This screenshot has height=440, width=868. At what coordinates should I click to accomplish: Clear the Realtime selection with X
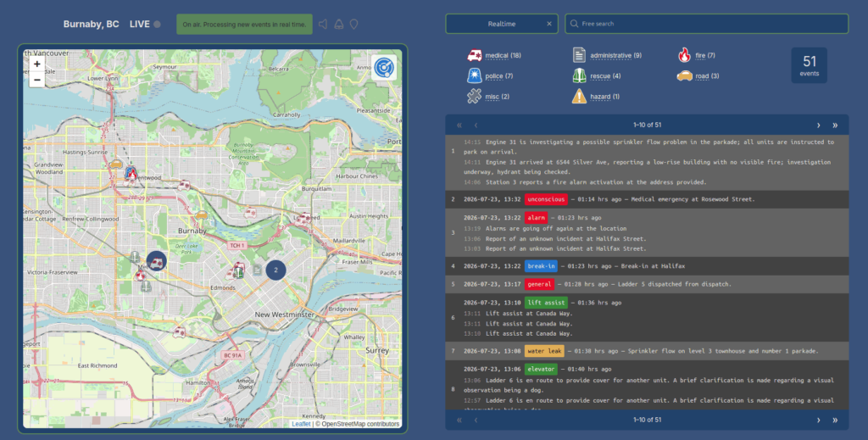549,24
